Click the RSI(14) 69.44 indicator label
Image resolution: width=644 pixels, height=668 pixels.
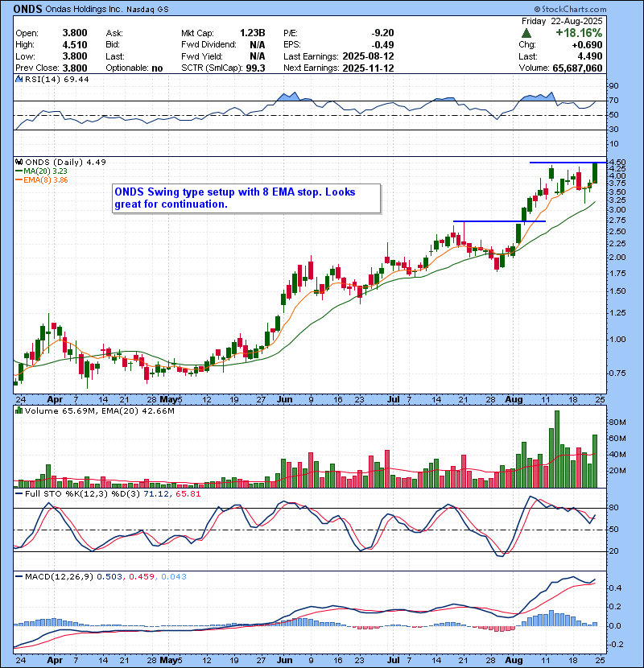click(57, 79)
